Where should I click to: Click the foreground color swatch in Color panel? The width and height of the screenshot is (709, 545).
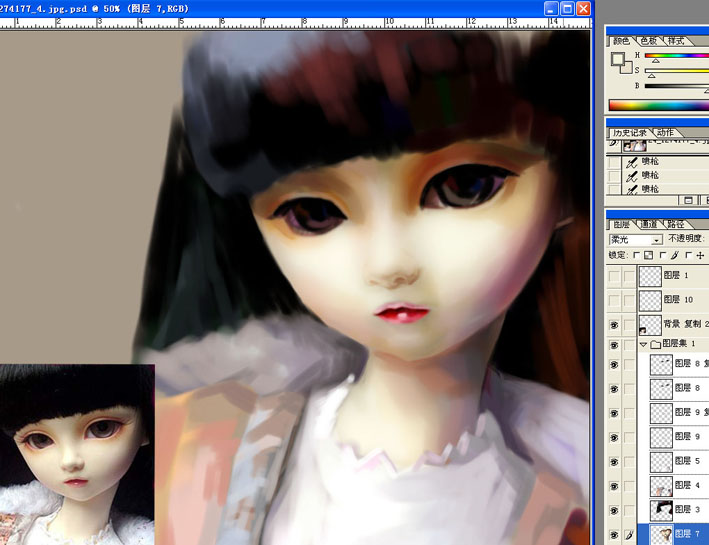(x=617, y=59)
